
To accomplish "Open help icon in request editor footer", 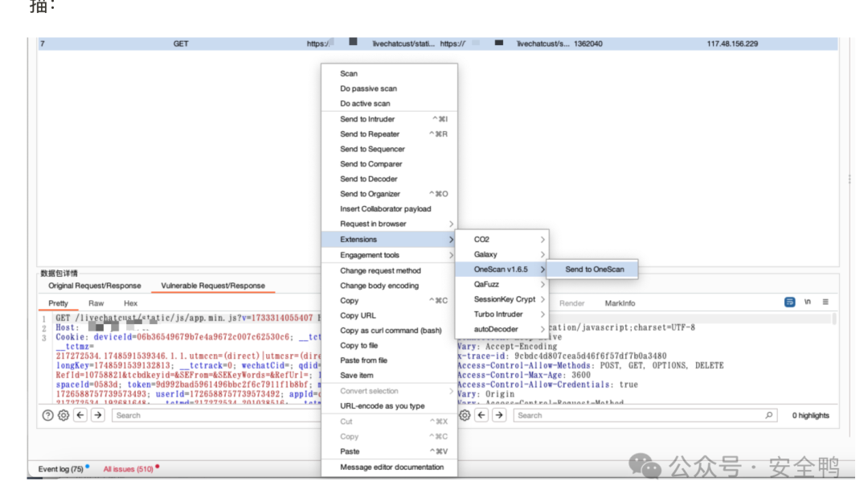I will tap(47, 415).
